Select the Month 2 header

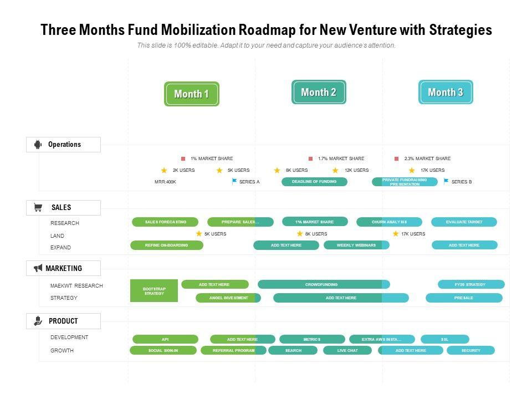[x=319, y=93]
